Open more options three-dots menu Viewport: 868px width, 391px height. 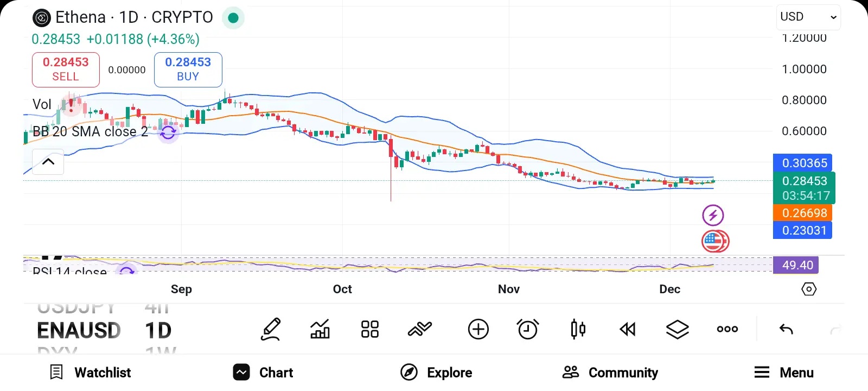[727, 329]
